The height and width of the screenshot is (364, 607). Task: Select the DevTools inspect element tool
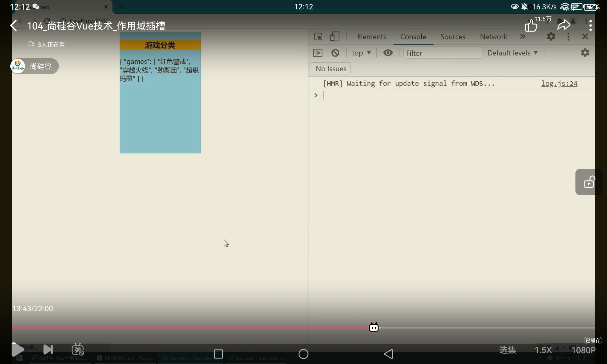318,37
